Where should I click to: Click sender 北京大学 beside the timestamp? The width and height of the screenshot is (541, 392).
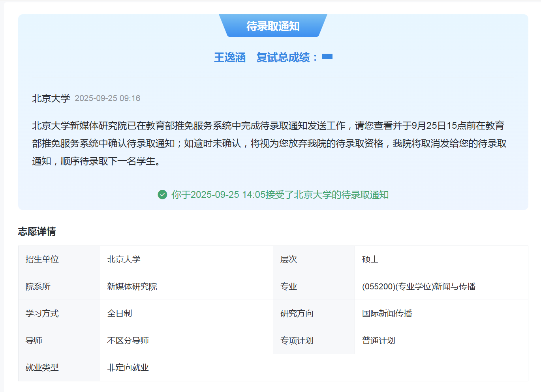tap(51, 98)
